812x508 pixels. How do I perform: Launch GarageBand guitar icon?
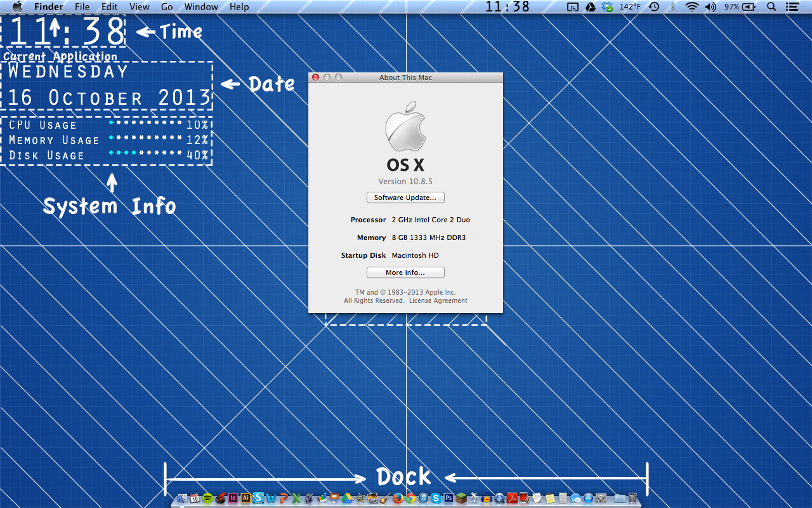[x=385, y=498]
